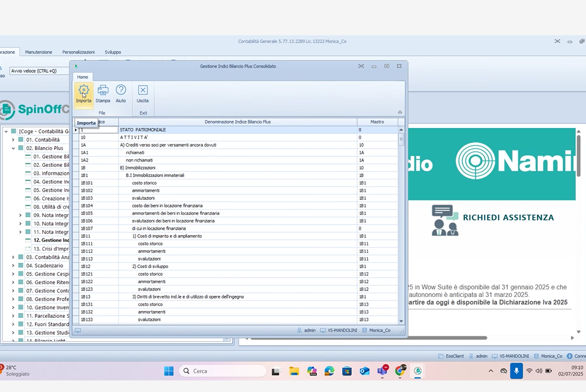Select the STATO PATRIMONIALE row
This screenshot has width=586, height=392.
pos(238,130)
